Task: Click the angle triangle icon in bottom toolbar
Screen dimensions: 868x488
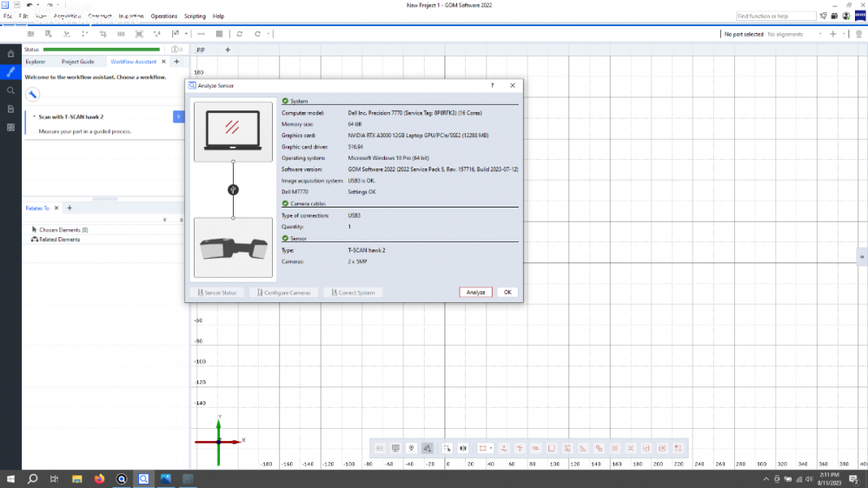Action: [x=583, y=448]
